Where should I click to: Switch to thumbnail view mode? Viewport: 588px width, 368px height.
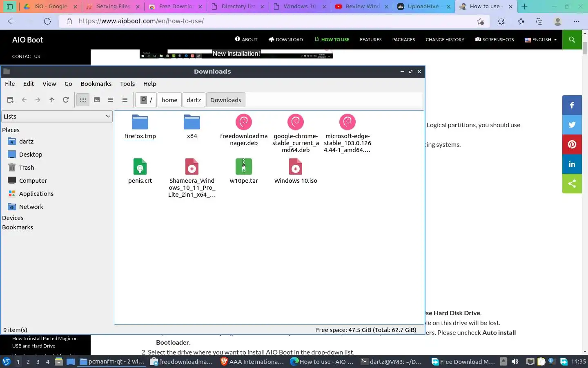tap(97, 100)
